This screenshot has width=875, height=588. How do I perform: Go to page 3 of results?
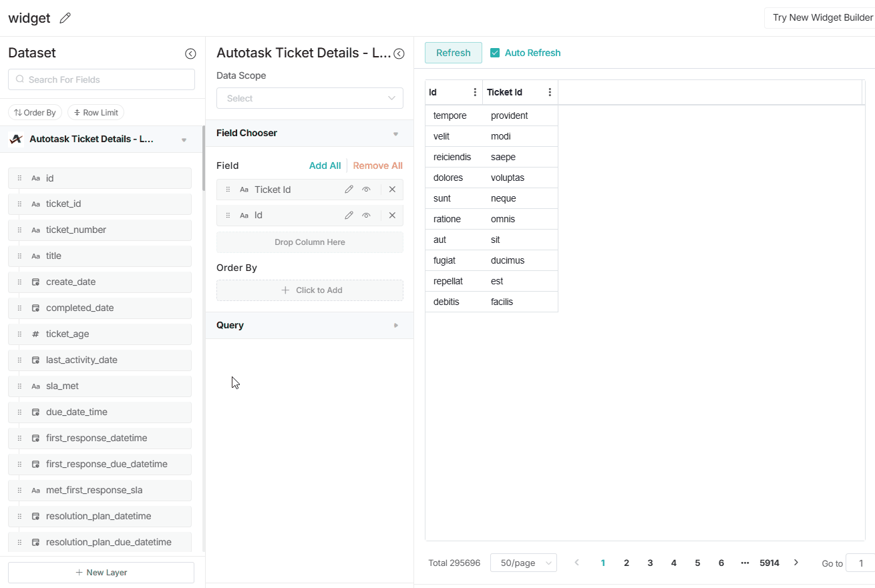pos(650,563)
